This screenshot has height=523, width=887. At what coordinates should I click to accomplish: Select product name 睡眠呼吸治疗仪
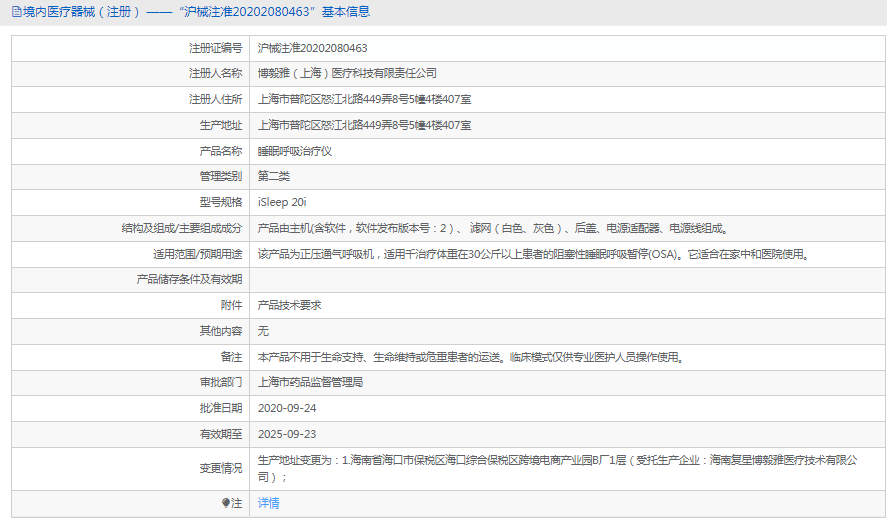(295, 151)
